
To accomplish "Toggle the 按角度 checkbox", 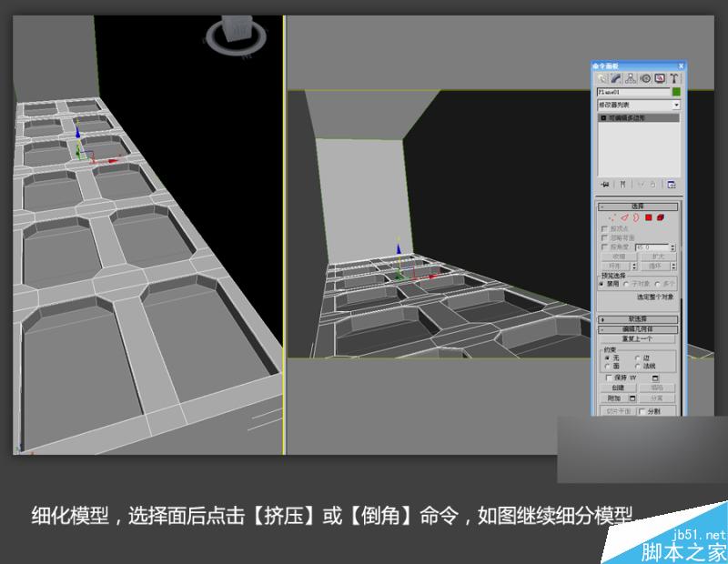I will coord(602,247).
